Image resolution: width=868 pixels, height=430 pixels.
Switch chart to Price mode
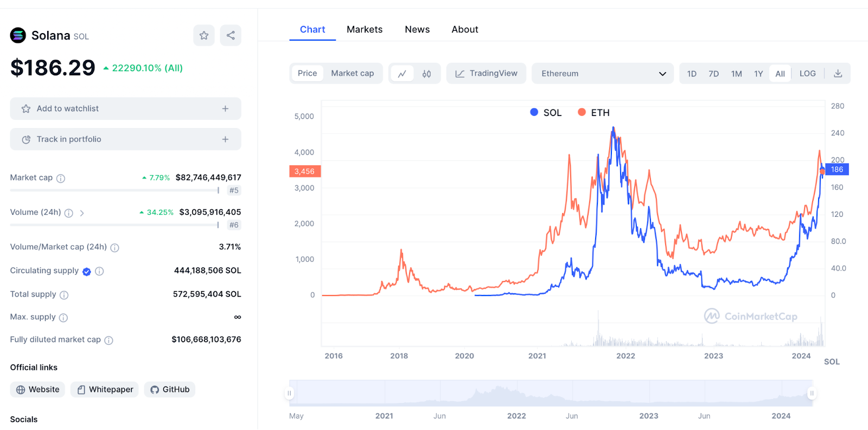coord(307,73)
